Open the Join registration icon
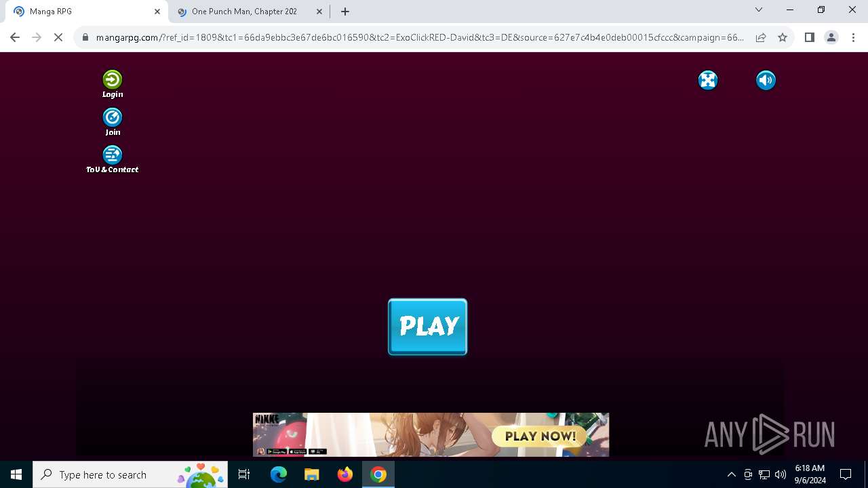Screen dimensions: 868x488 click(113, 117)
